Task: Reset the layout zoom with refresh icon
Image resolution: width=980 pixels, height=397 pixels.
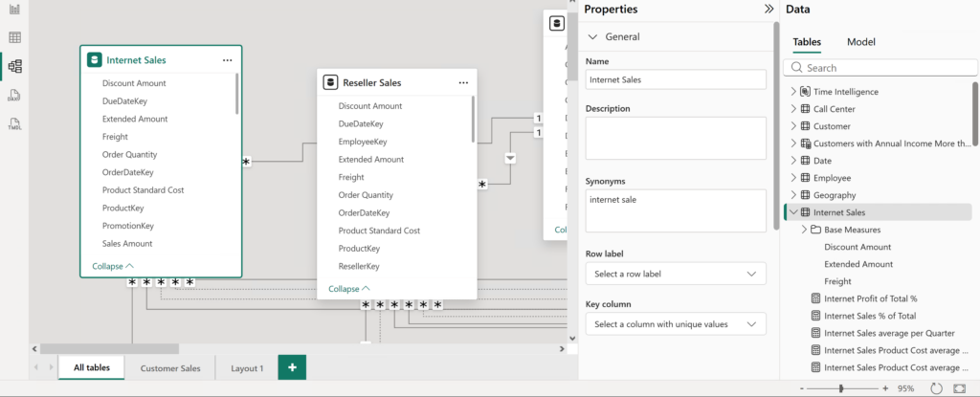Action: coord(936,388)
